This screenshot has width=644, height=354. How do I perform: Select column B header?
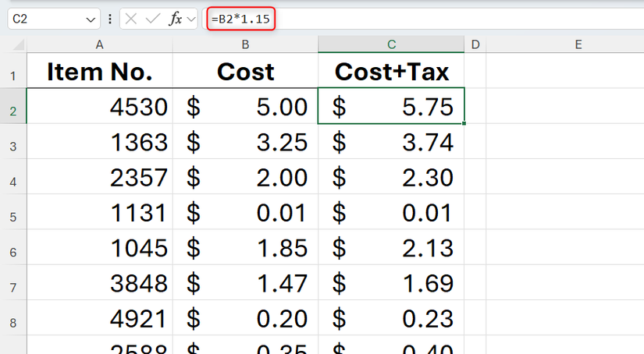(245, 44)
